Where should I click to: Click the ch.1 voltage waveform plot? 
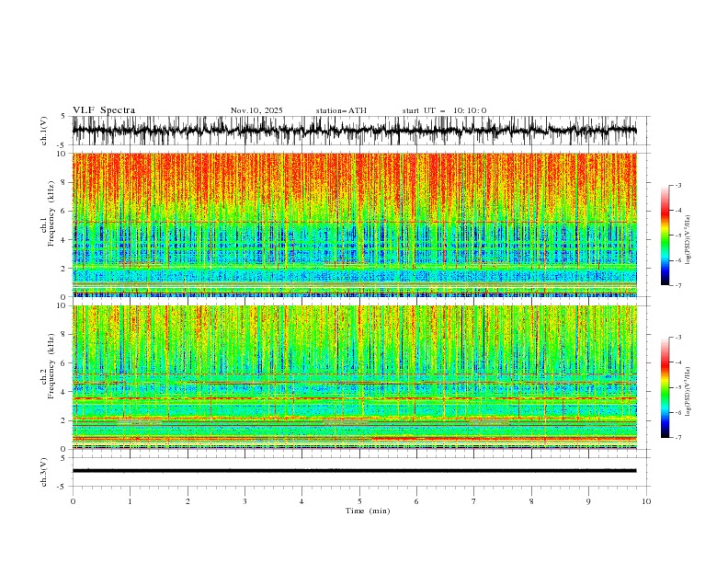point(355,131)
